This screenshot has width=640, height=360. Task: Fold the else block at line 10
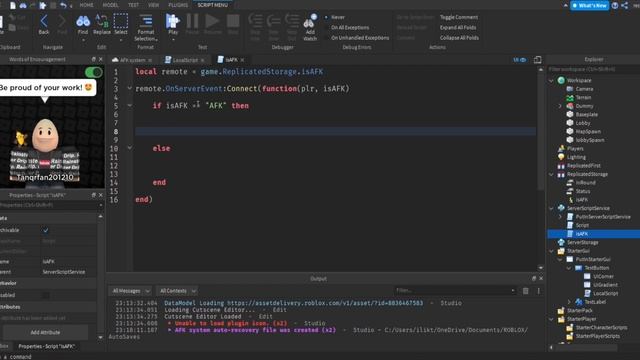click(x=129, y=148)
